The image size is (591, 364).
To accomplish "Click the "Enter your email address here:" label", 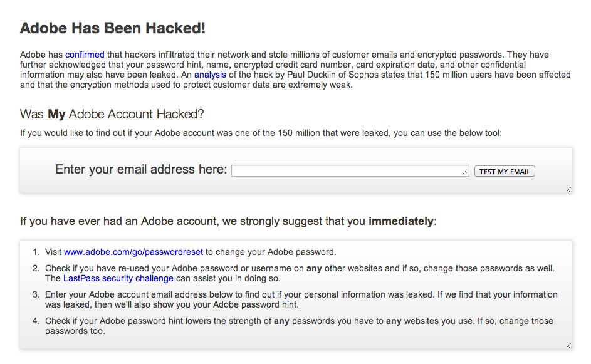I will [141, 169].
